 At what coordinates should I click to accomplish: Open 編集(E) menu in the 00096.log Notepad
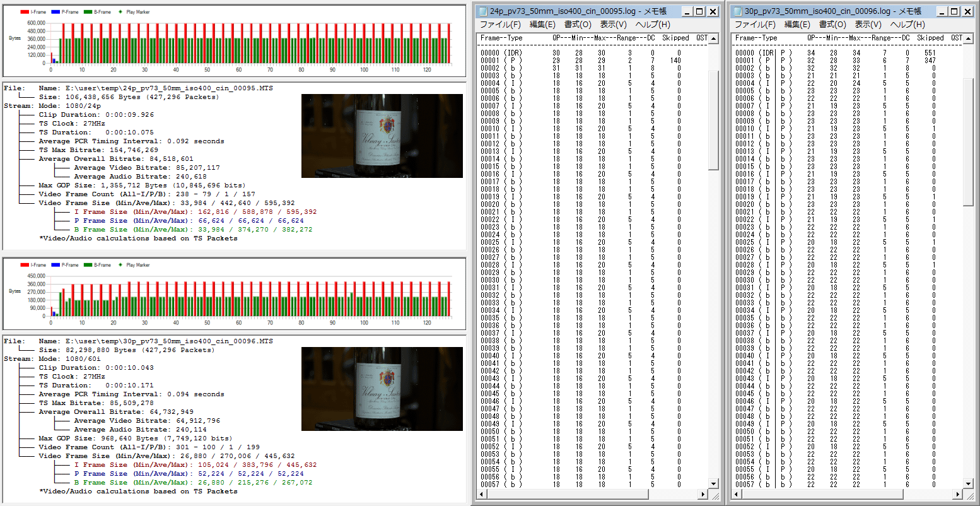tap(797, 25)
